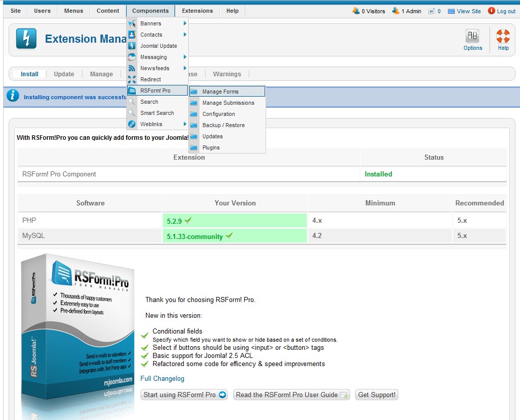Click the Get Support! button

[x=377, y=395]
